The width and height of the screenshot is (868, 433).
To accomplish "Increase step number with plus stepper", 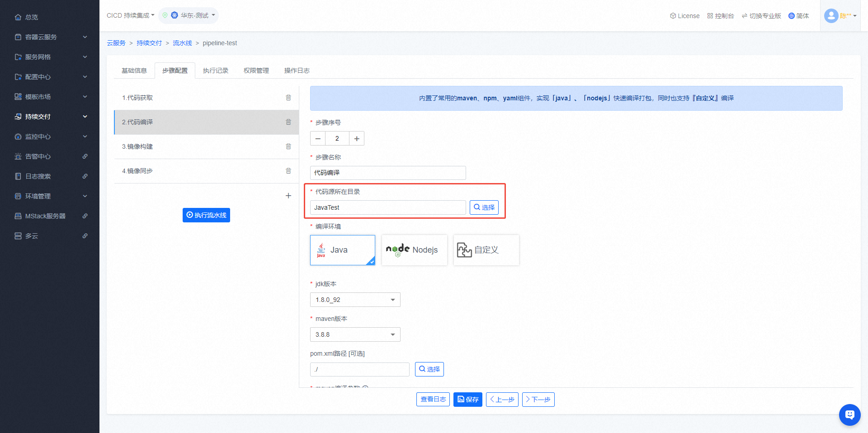I will tap(357, 138).
